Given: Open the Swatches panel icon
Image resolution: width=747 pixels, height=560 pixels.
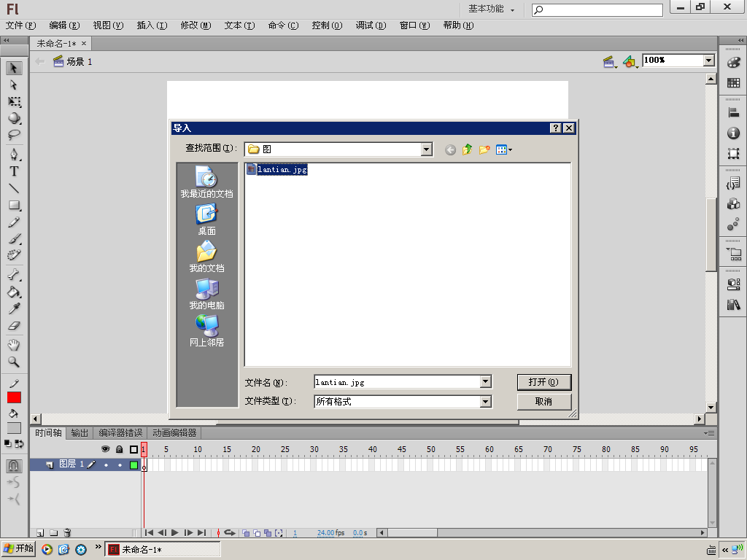Looking at the screenshot, I should pos(734,83).
